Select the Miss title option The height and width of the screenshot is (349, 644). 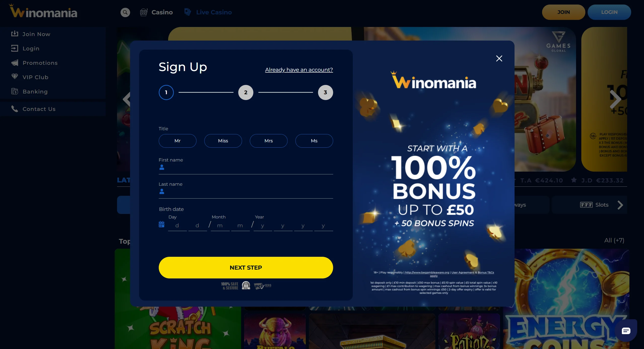coord(223,141)
